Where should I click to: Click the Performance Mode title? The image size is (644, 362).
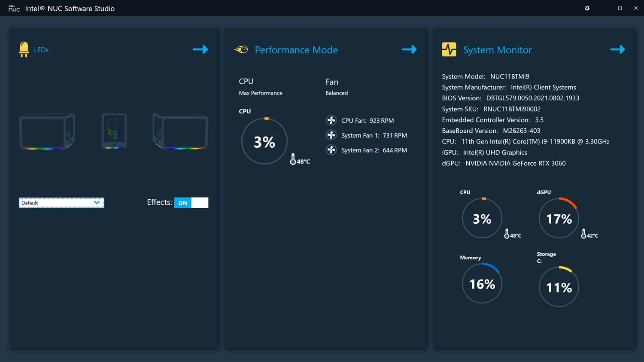(x=296, y=50)
